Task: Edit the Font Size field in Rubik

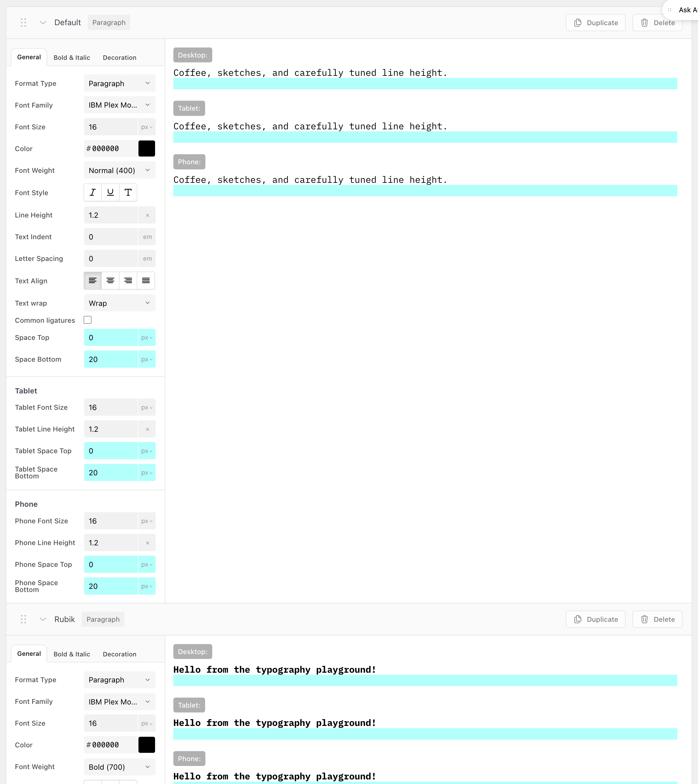Action: click(111, 723)
